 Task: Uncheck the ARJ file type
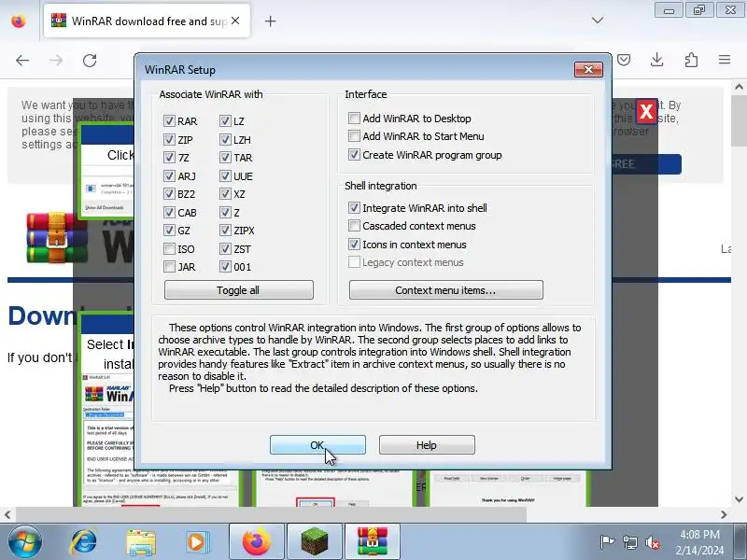(169, 176)
